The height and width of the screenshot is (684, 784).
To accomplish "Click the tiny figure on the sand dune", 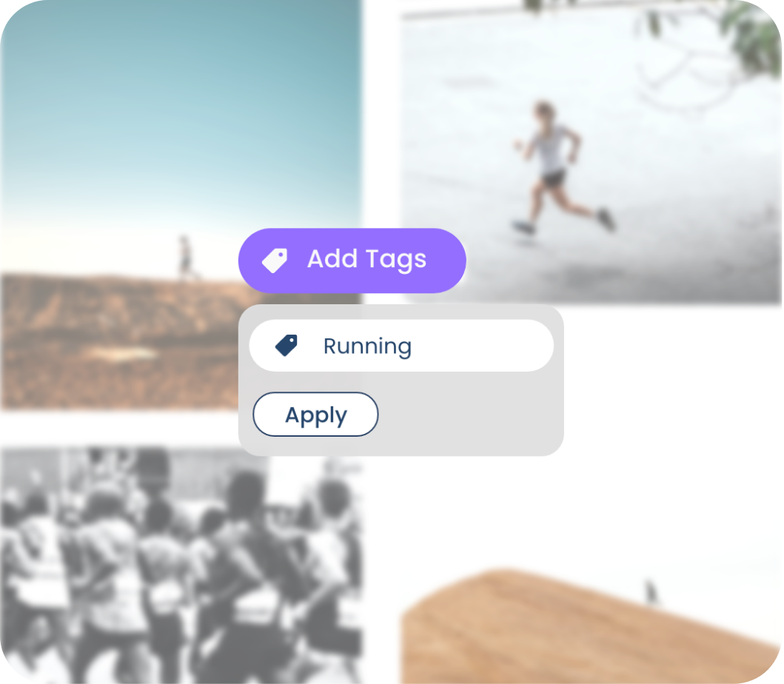I will click(x=650, y=591).
